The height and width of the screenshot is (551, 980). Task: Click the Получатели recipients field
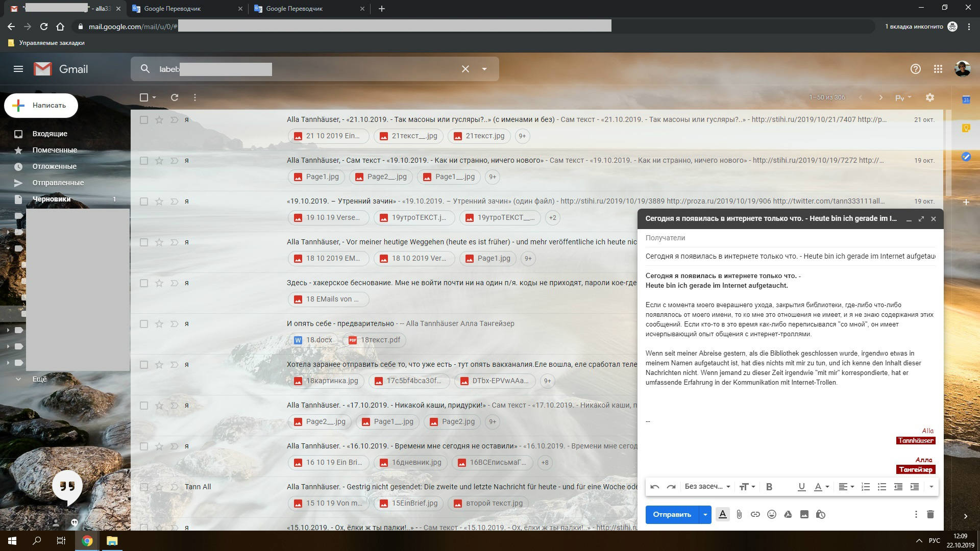(790, 238)
